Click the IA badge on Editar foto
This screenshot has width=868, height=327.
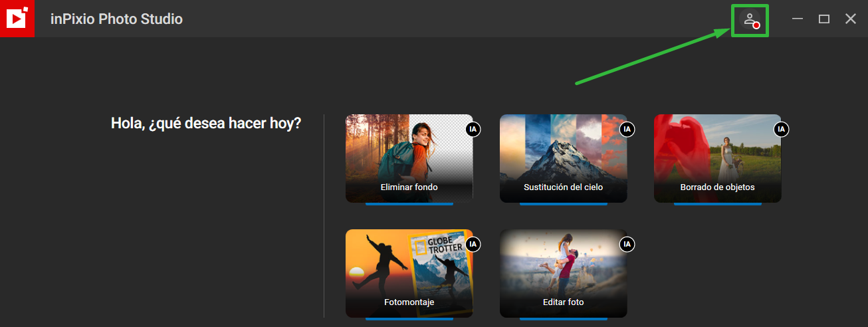627,245
